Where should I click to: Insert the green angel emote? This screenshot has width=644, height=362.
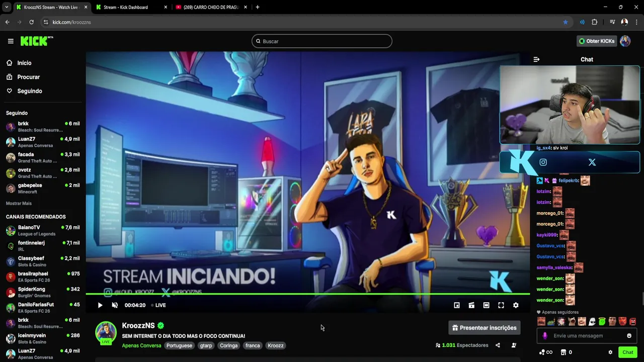[602, 321]
